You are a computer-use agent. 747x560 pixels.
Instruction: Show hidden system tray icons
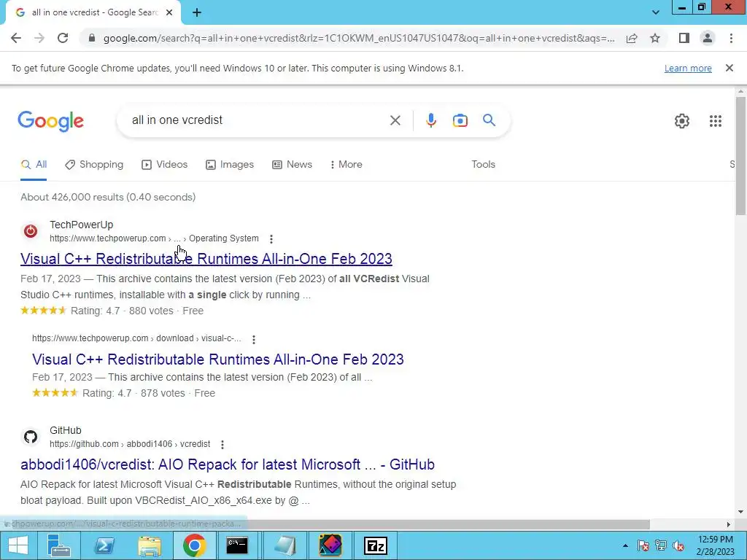point(625,545)
